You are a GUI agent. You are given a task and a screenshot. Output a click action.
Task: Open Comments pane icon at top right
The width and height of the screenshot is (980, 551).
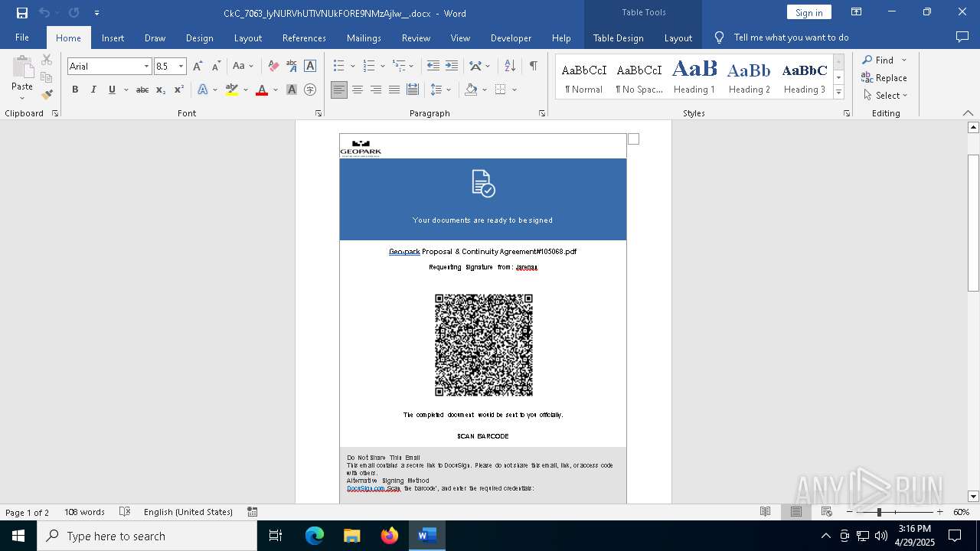pyautogui.click(x=962, y=37)
